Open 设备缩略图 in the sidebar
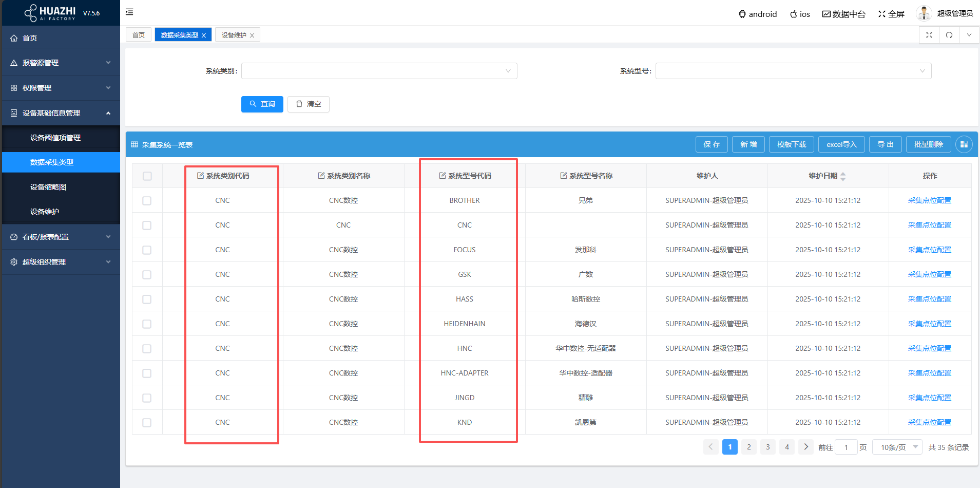980x488 pixels. point(48,187)
